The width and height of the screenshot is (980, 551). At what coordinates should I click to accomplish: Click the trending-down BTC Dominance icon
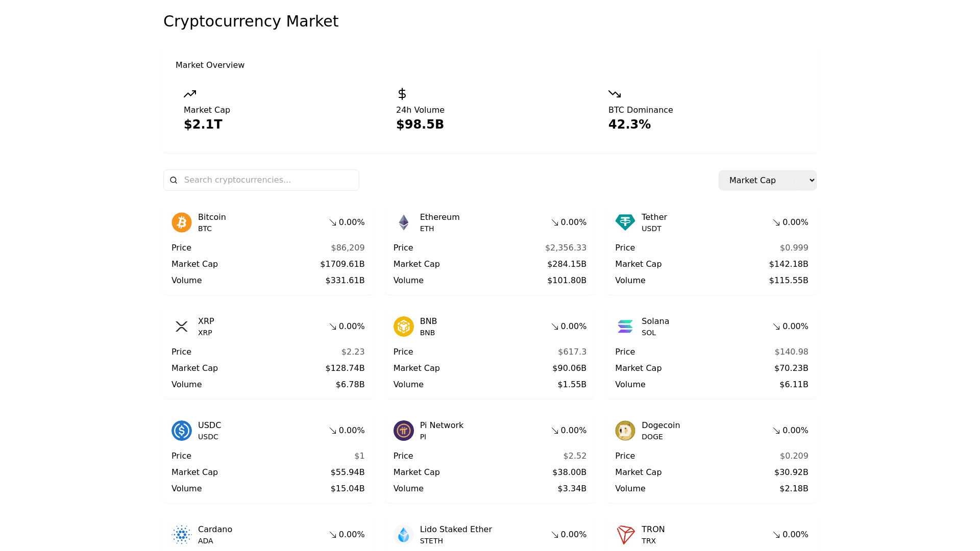(615, 94)
